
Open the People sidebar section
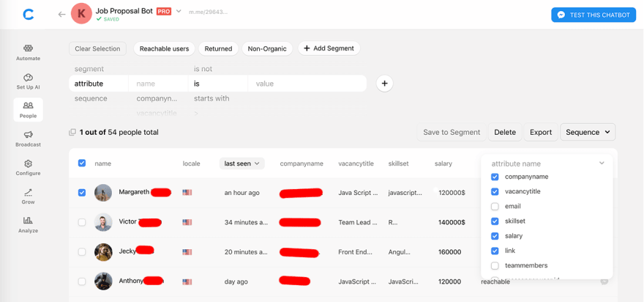pos(28,110)
